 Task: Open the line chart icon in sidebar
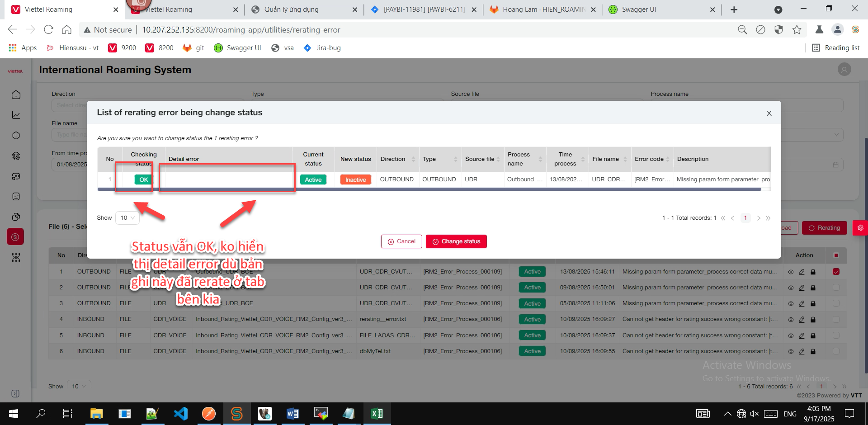pos(16,115)
